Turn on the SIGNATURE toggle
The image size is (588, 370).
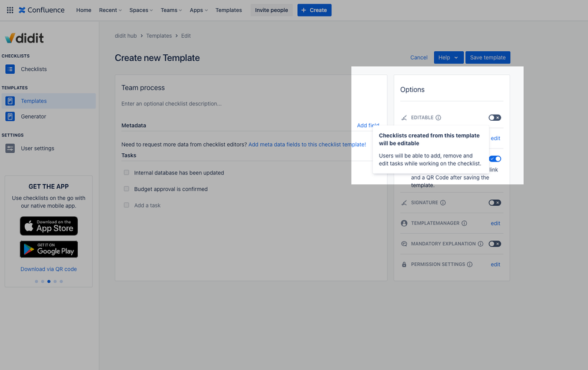pos(494,202)
